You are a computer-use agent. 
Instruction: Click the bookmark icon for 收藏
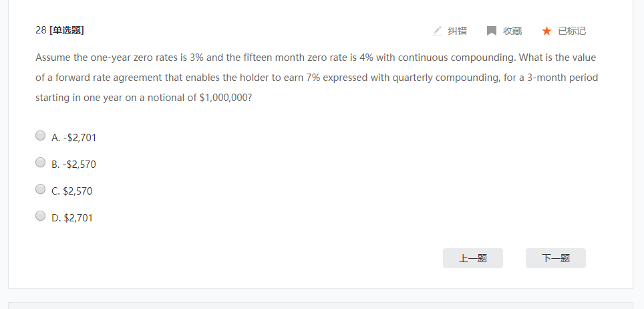click(x=492, y=31)
